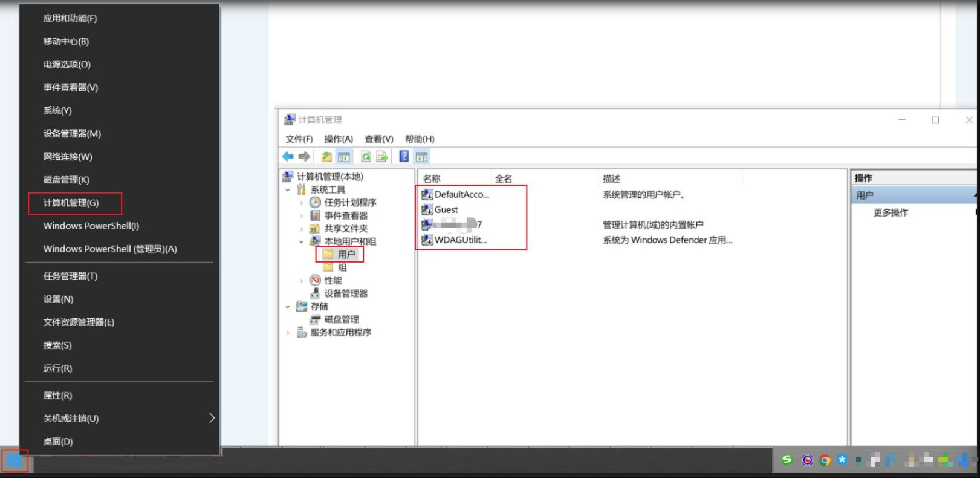
Task: Click the Refresh toolbar icon
Action: (x=366, y=157)
